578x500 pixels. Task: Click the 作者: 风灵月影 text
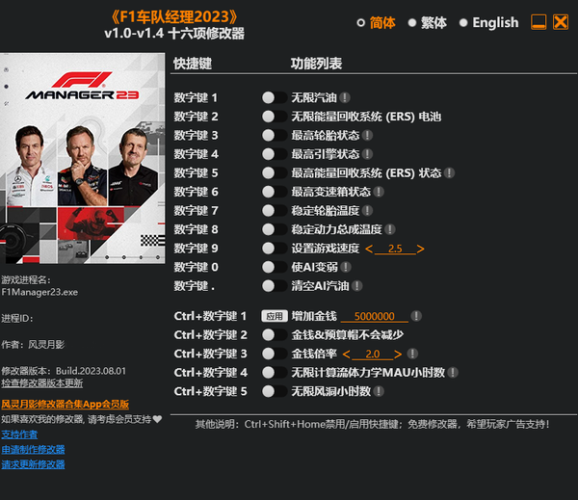33,345
